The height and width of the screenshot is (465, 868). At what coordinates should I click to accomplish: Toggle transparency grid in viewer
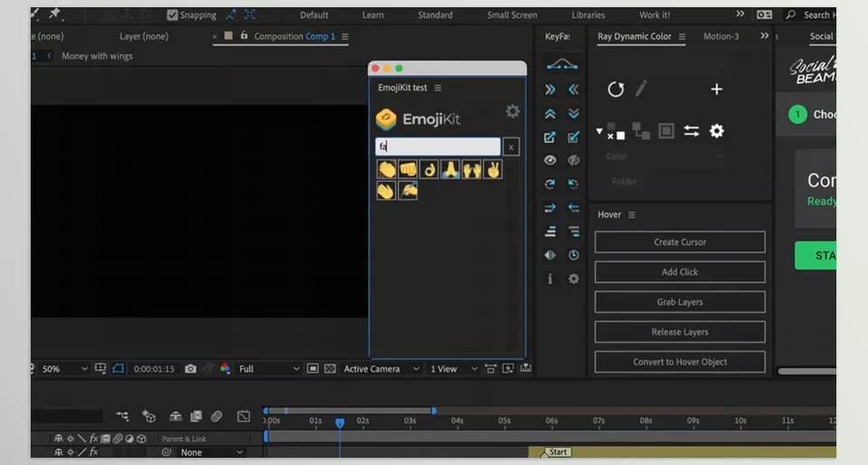pos(330,369)
